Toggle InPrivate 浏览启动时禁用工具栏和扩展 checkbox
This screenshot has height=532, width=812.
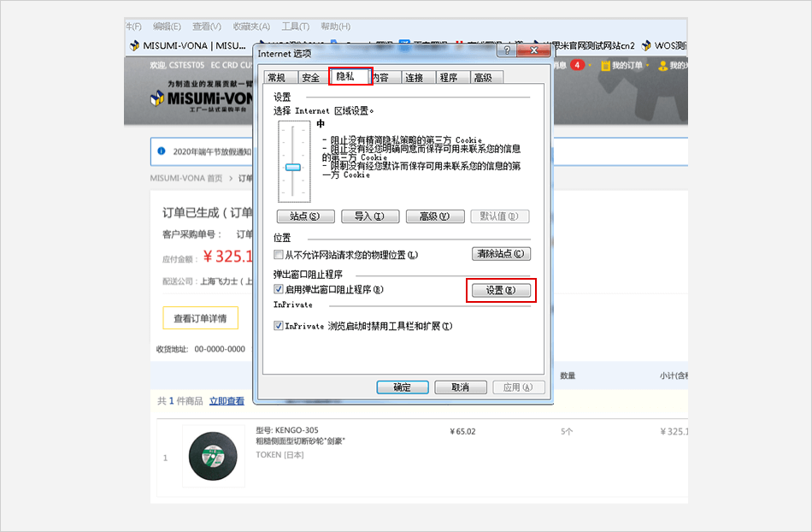pyautogui.click(x=279, y=326)
